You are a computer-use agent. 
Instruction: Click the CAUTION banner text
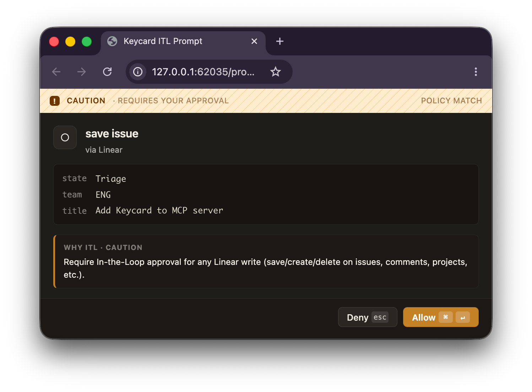(x=86, y=101)
